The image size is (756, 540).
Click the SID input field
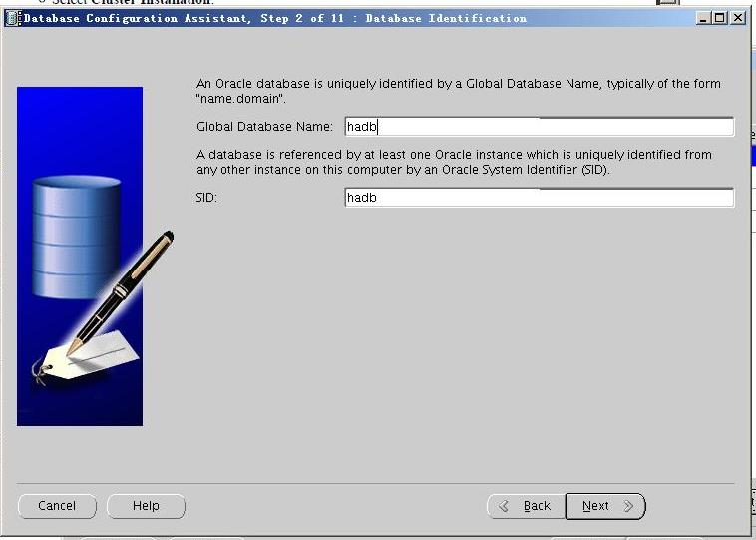pyautogui.click(x=540, y=198)
